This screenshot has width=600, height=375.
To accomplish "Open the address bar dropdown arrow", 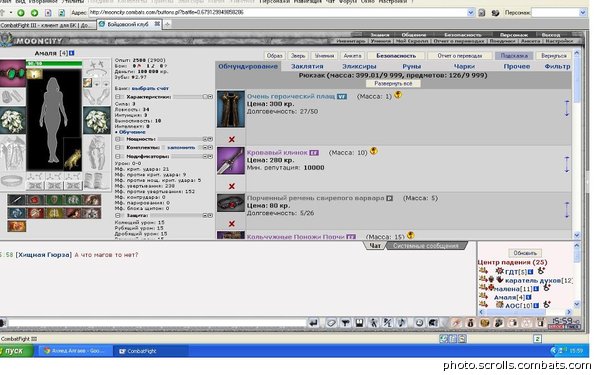I will 471,13.
